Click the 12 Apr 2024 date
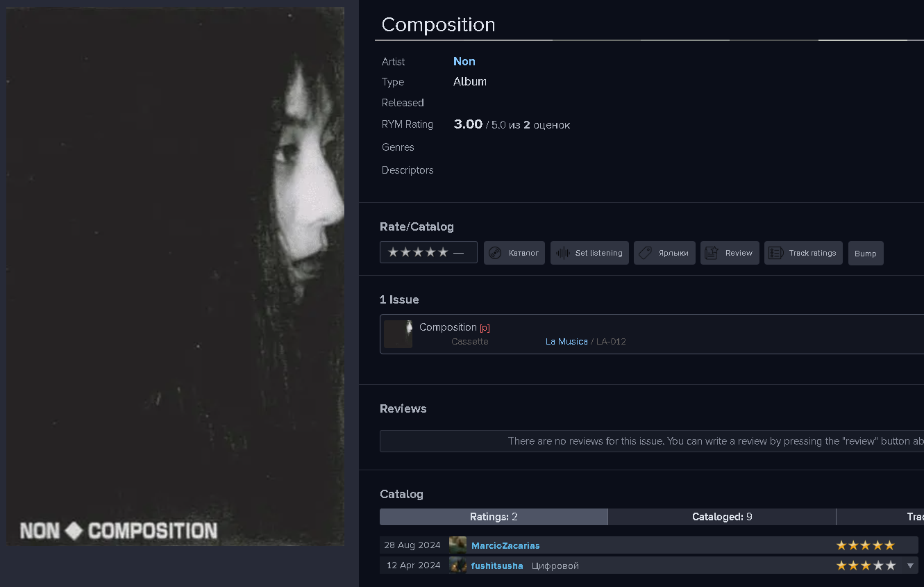 [x=414, y=565]
